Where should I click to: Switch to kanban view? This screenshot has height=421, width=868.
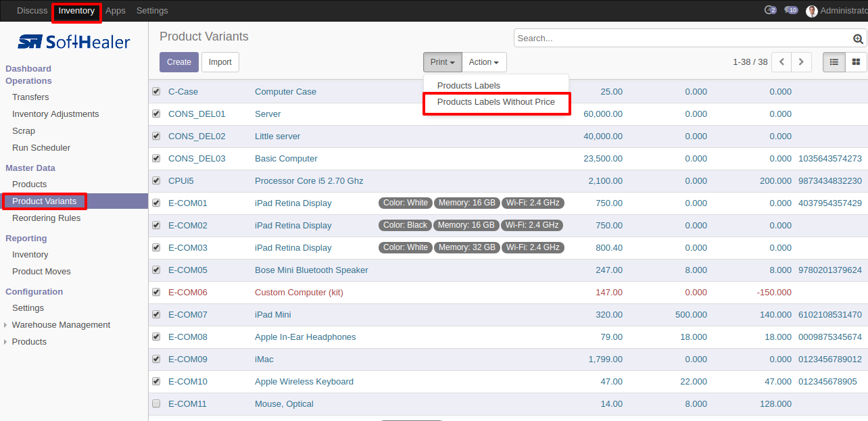point(856,61)
